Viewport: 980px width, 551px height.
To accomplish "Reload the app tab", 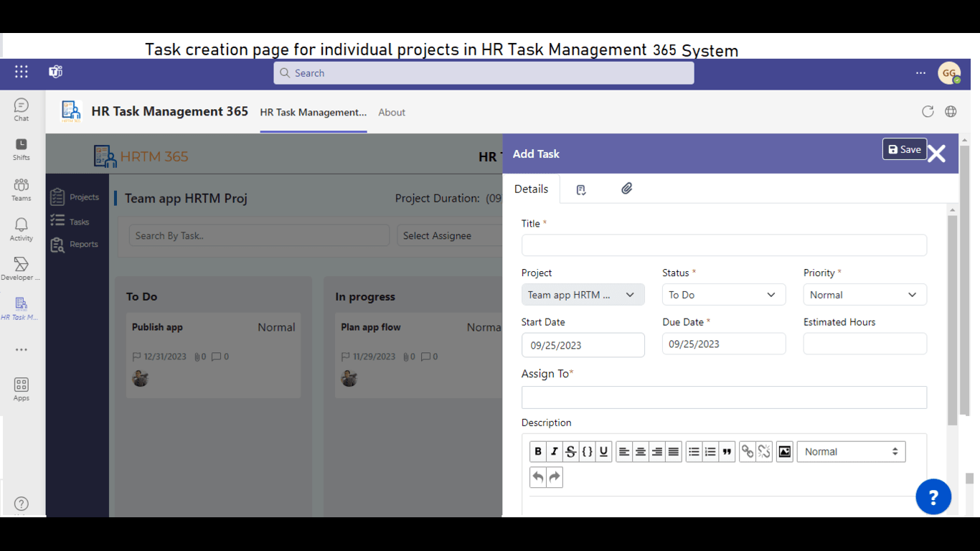I will pos(928,111).
